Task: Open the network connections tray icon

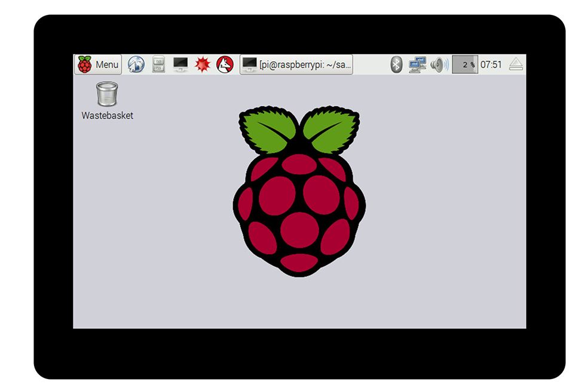Action: tap(417, 64)
